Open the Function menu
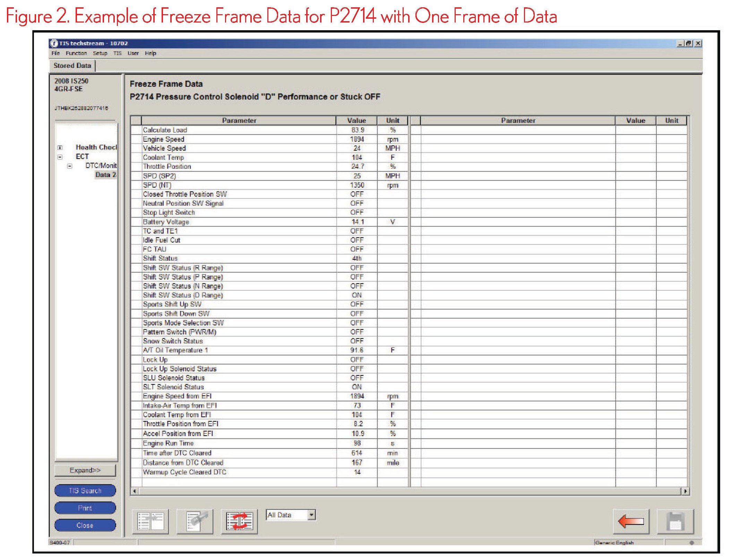Viewport: 731px width, 560px height. point(76,53)
